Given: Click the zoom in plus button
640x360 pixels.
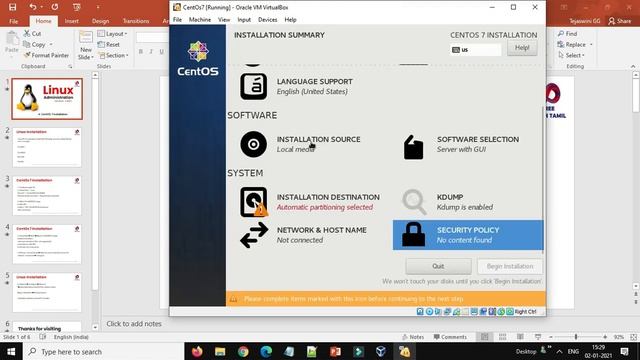Looking at the screenshot, I should tap(605, 337).
